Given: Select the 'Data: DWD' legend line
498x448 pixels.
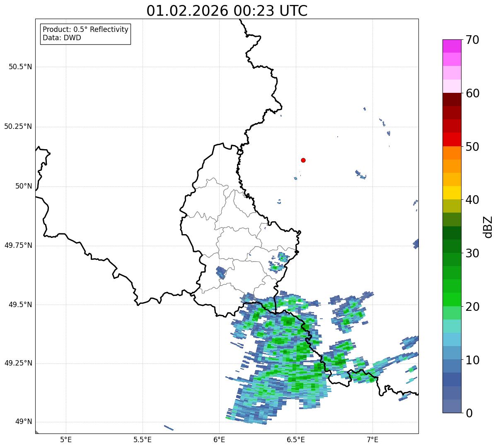Looking at the screenshot, I should point(62,38).
